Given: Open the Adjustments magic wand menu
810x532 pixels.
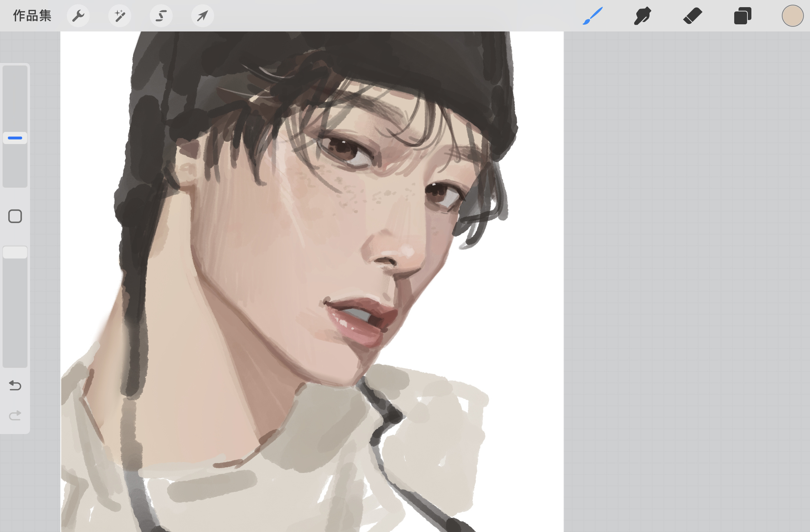Looking at the screenshot, I should [x=120, y=16].
